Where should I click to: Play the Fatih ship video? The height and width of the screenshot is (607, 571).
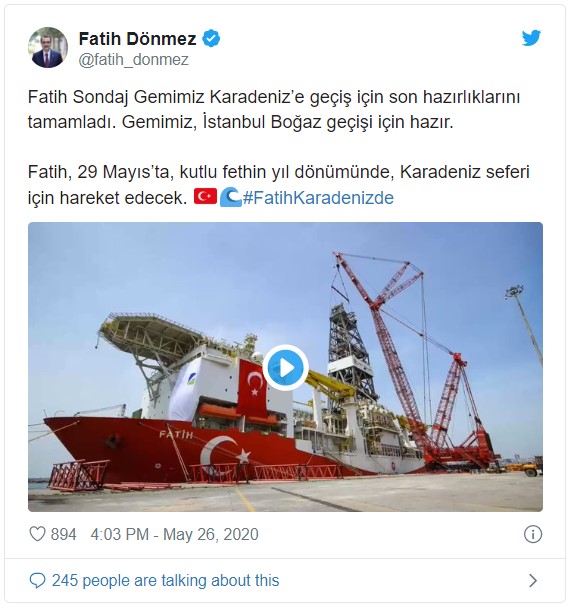click(285, 367)
